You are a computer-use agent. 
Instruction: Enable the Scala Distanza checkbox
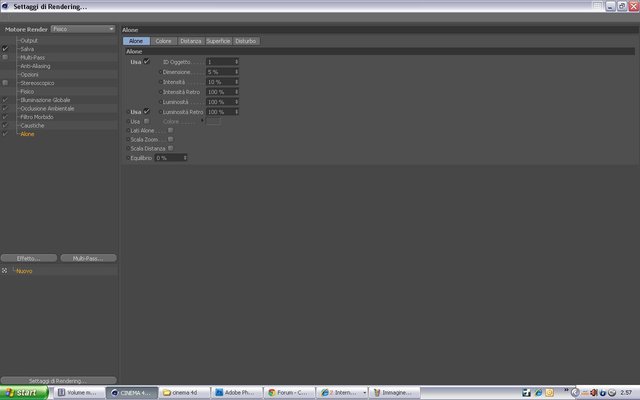(171, 148)
